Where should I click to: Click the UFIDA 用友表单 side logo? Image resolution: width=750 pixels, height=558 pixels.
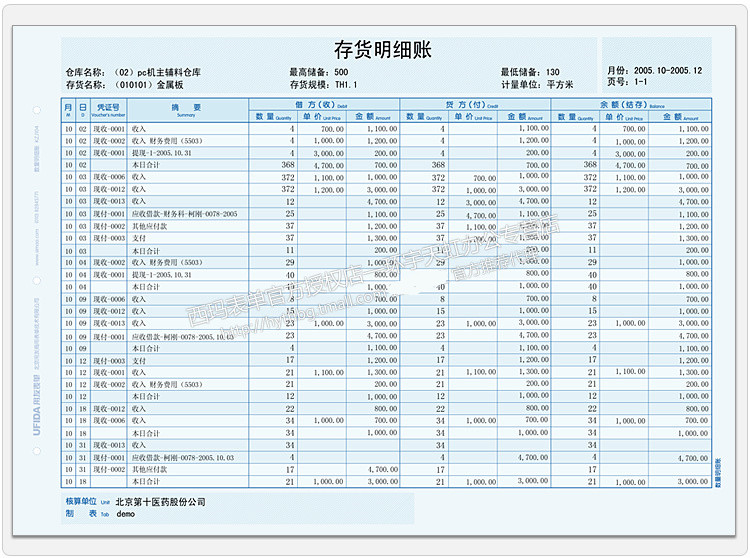tap(37, 405)
